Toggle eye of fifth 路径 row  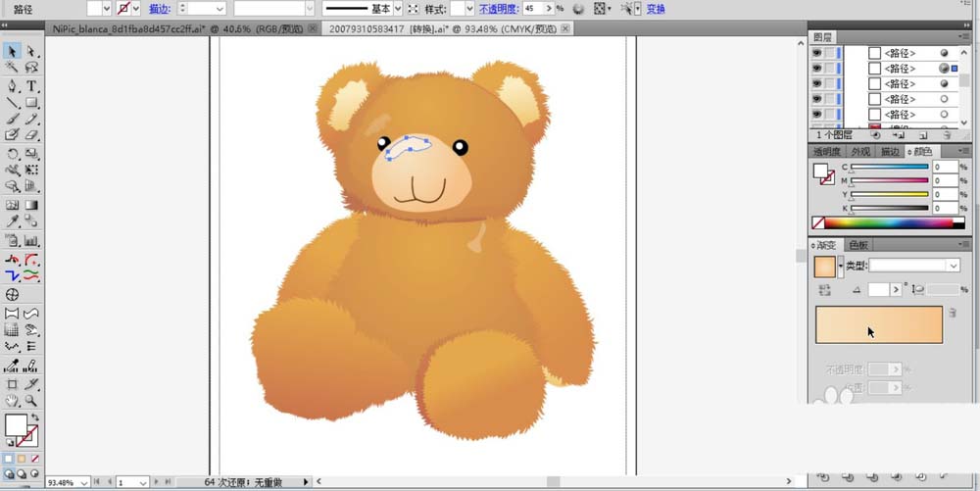tap(817, 115)
